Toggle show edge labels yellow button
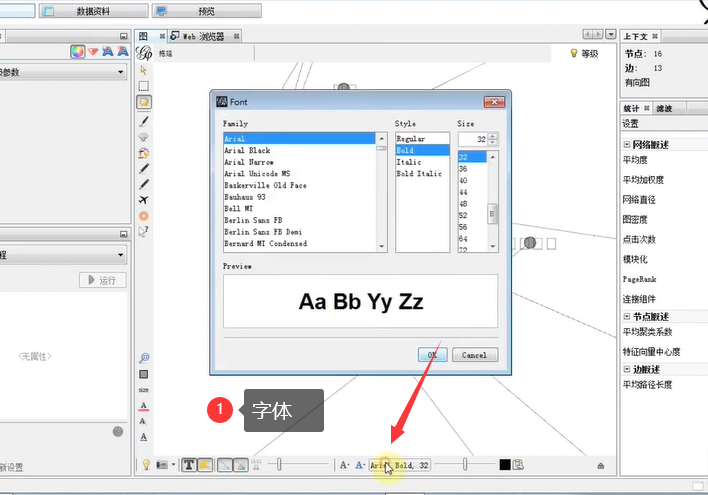The width and height of the screenshot is (708, 495). pyautogui.click(x=205, y=465)
